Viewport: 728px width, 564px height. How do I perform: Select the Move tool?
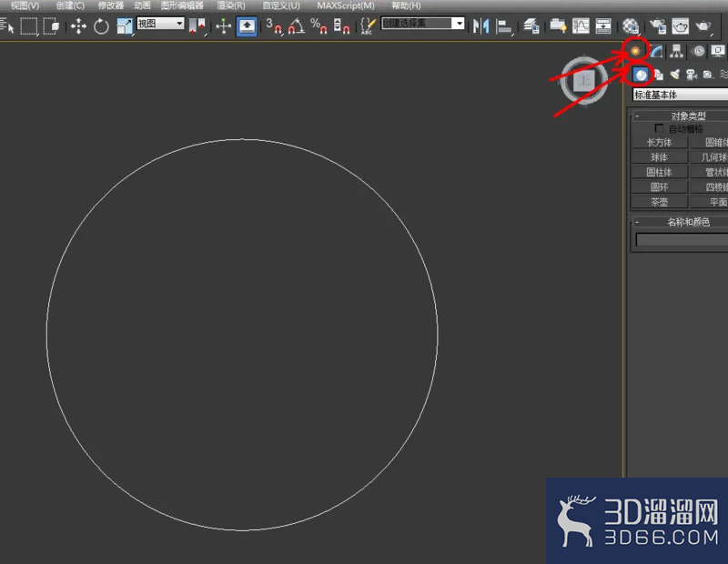[x=78, y=26]
